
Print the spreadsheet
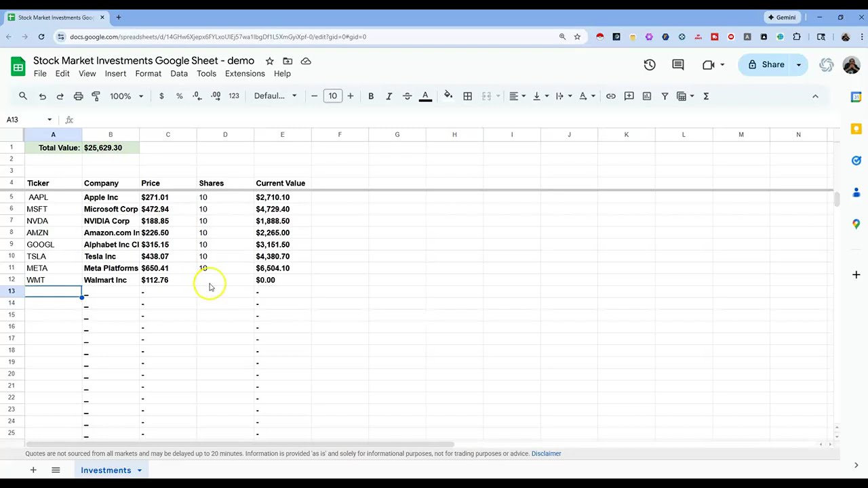click(78, 96)
